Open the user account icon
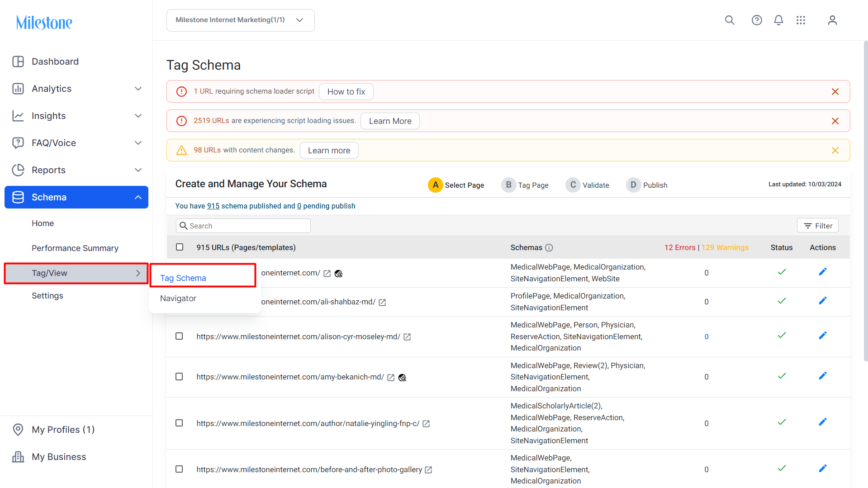 [832, 20]
